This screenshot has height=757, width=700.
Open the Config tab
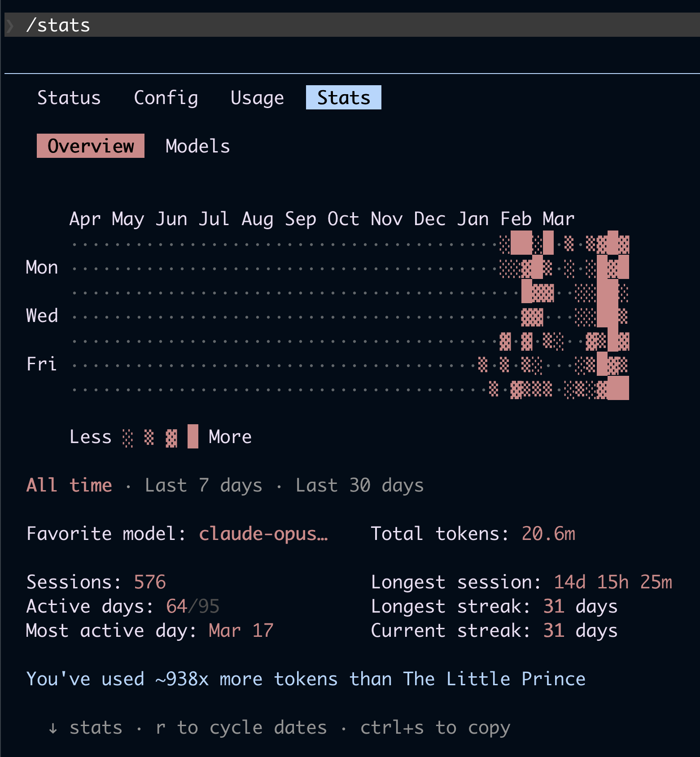(166, 98)
